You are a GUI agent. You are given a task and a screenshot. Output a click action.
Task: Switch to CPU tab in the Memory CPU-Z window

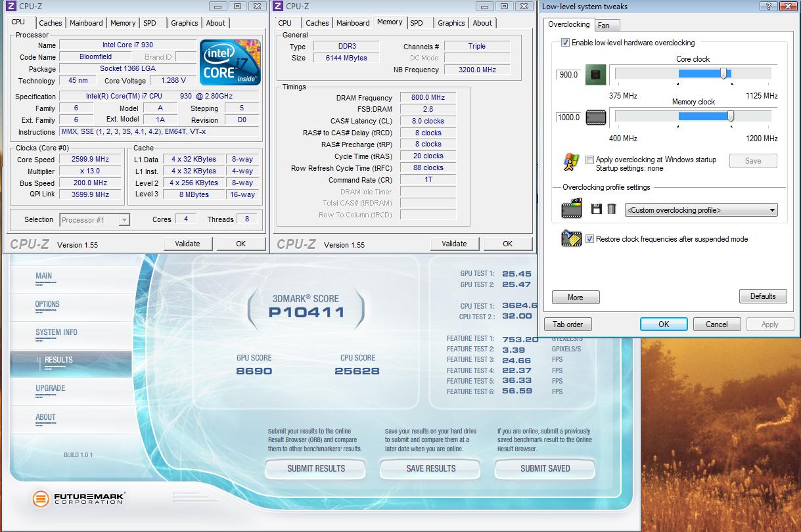(285, 23)
